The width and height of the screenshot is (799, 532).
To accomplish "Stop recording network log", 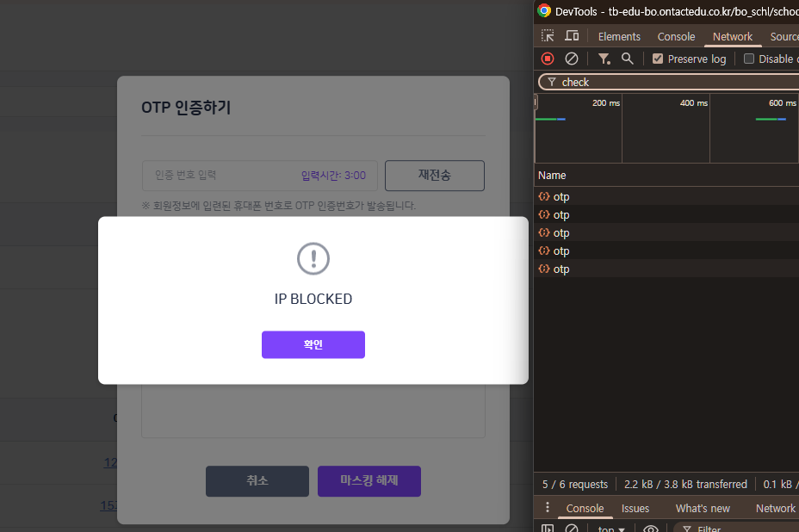I will pyautogui.click(x=548, y=59).
